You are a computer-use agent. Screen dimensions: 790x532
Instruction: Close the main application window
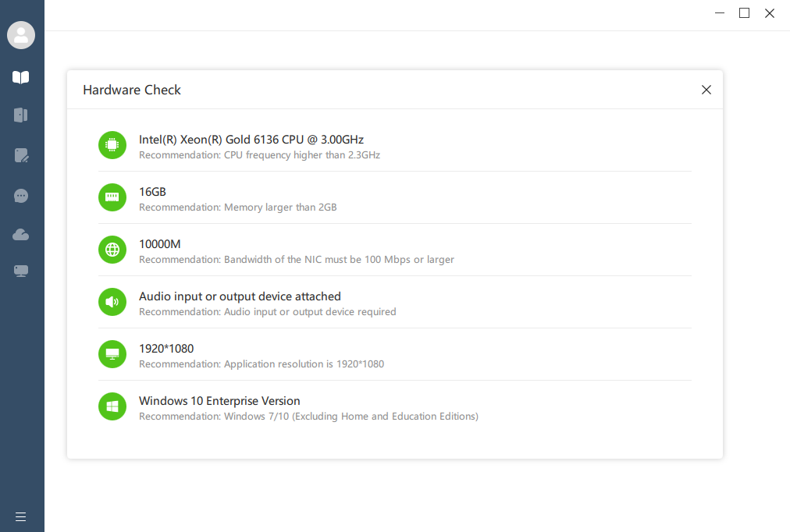click(770, 13)
